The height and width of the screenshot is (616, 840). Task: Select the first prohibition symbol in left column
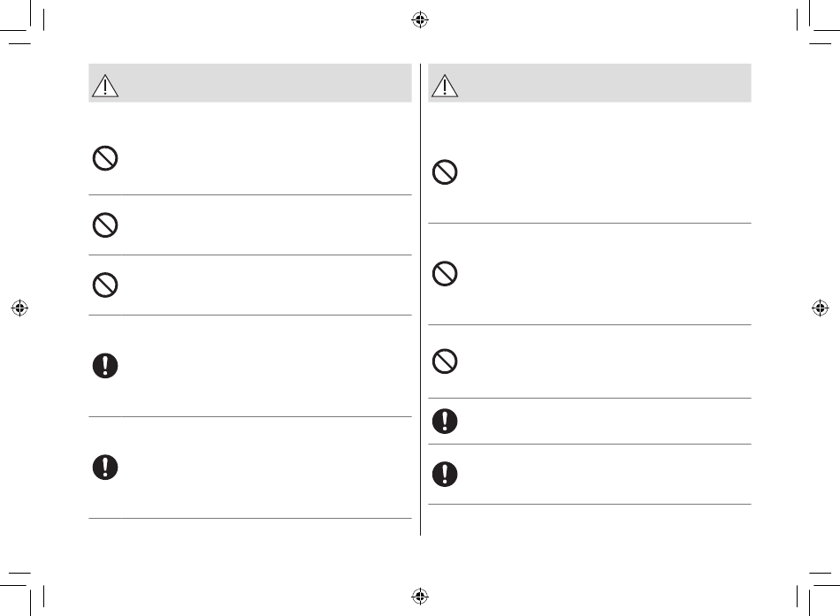click(x=105, y=158)
